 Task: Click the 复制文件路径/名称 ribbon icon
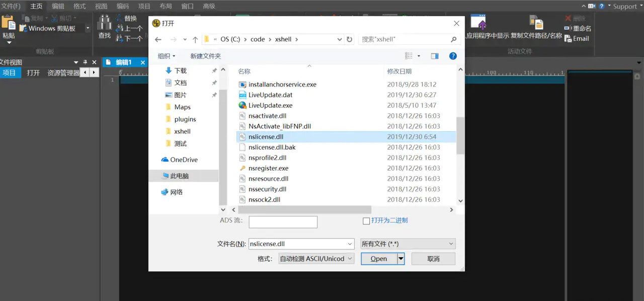point(536,22)
